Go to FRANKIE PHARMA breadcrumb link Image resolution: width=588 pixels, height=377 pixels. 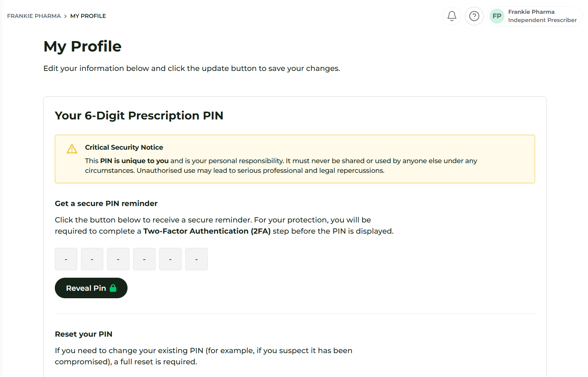tap(34, 16)
